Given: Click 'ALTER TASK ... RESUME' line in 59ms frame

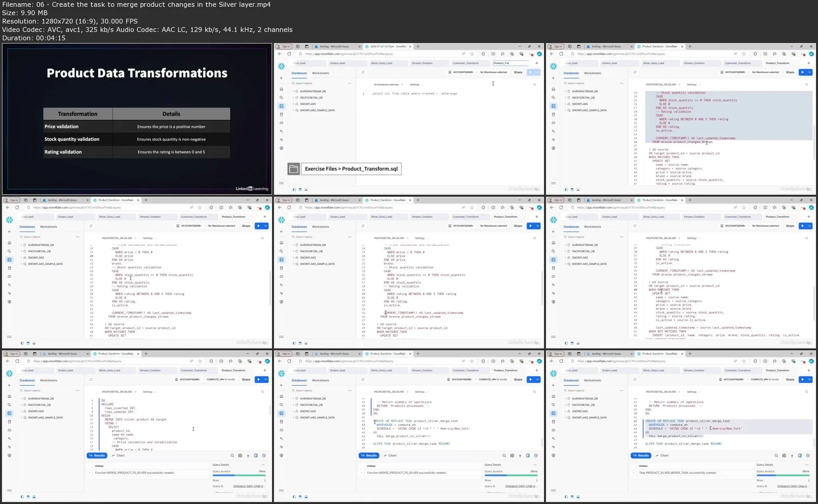Looking at the screenshot, I should point(412,444).
